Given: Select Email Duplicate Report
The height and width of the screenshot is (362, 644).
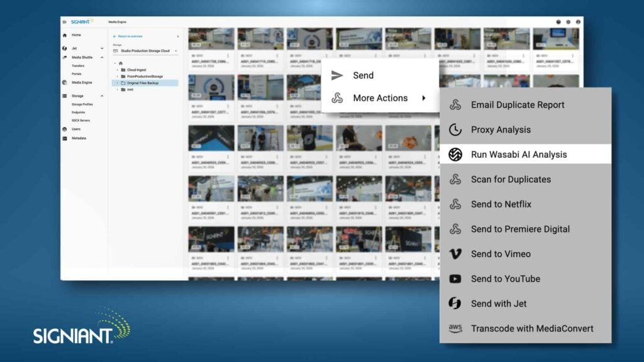Looking at the screenshot, I should pos(525,105).
